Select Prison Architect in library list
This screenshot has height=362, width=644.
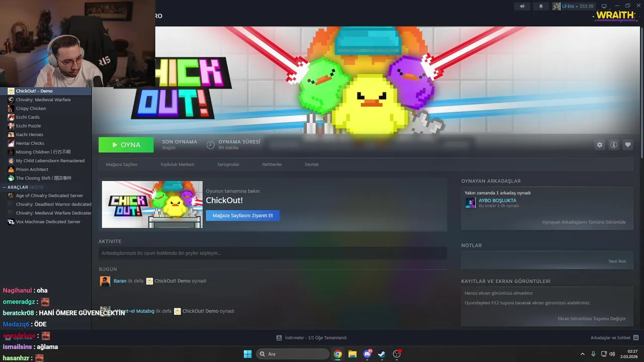tap(46, 169)
